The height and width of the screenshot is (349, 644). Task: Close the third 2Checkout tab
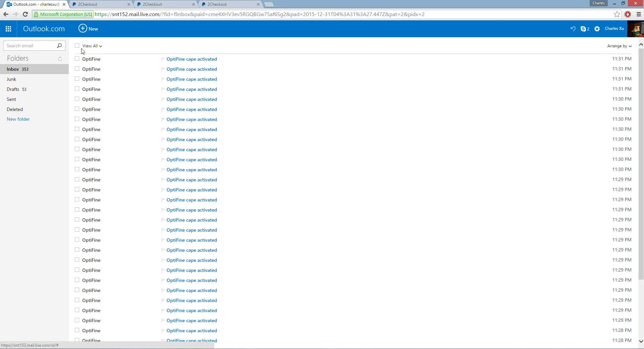click(258, 4)
